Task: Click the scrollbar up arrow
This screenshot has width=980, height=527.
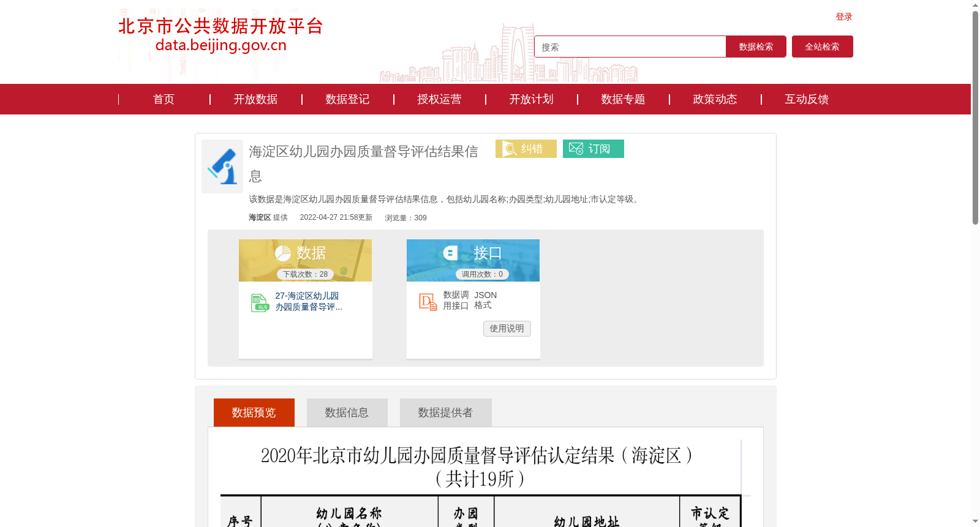Action: (975, 5)
